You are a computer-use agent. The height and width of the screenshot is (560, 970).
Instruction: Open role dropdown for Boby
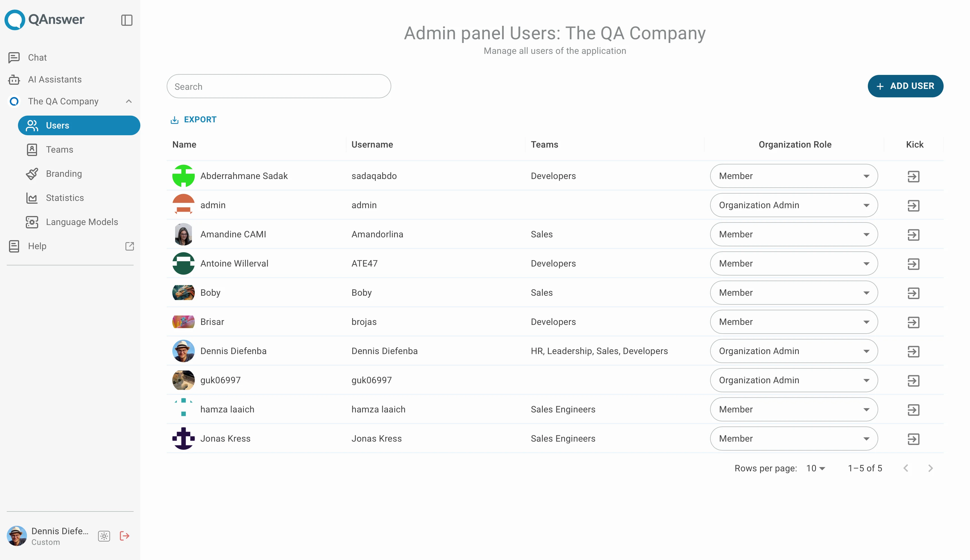pyautogui.click(x=793, y=293)
